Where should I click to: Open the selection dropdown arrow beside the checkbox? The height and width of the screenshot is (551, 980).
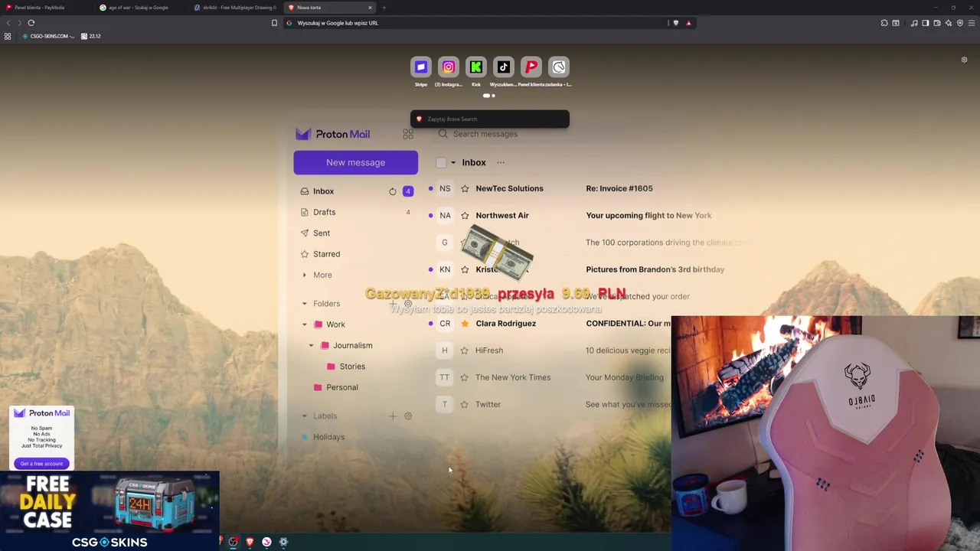[x=452, y=162]
